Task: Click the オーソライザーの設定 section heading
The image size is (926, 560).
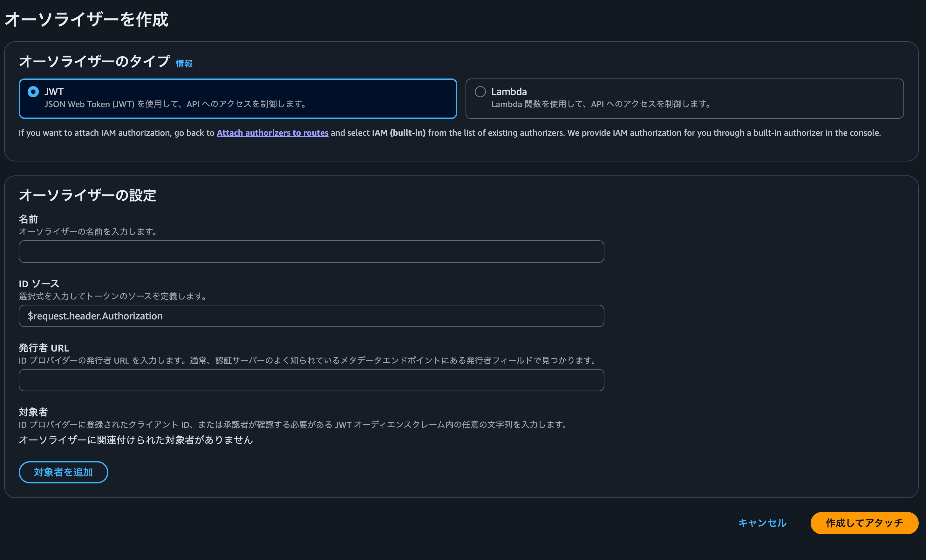Action: tap(87, 195)
